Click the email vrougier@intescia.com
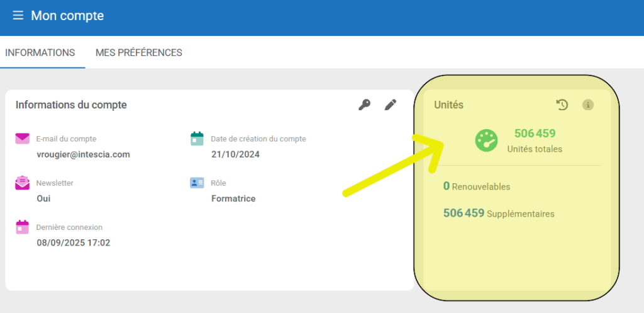 83,154
